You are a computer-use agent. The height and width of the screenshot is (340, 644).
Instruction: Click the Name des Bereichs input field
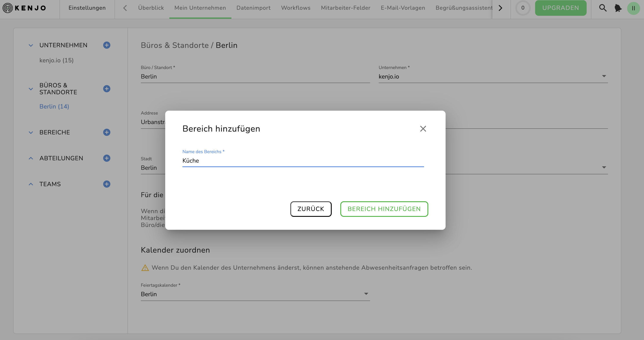pos(303,161)
